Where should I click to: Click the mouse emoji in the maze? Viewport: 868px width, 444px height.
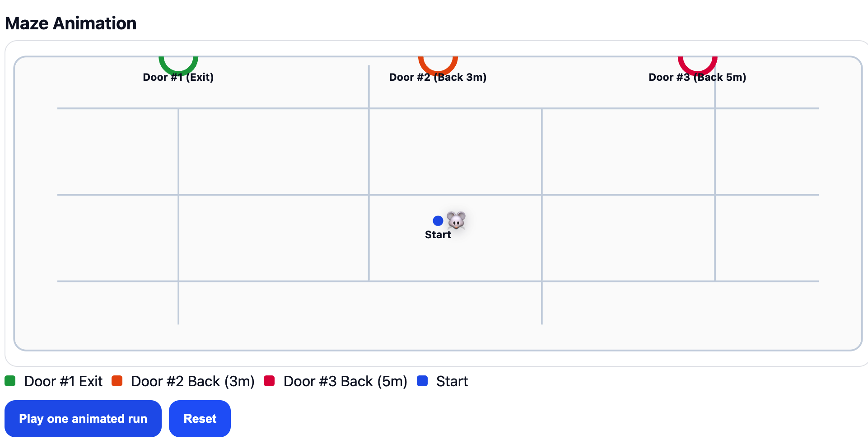[x=456, y=220]
